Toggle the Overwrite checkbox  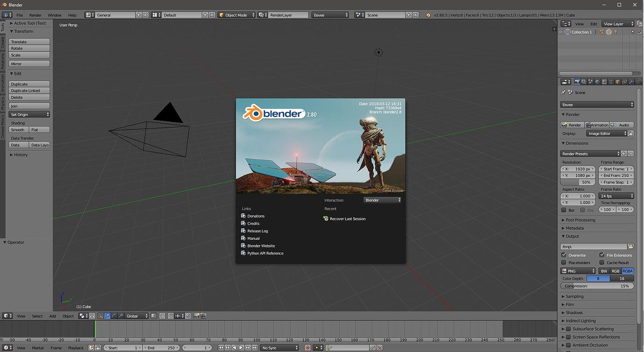click(x=564, y=255)
